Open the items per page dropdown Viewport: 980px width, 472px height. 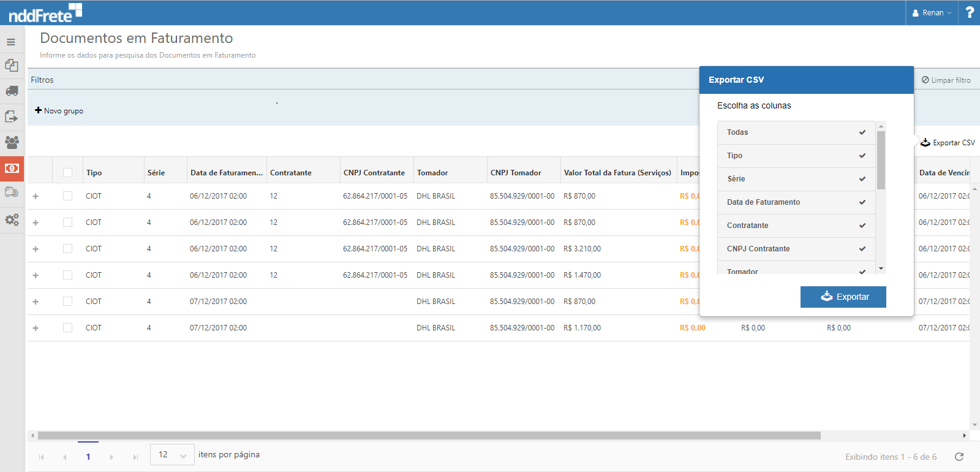[172, 455]
